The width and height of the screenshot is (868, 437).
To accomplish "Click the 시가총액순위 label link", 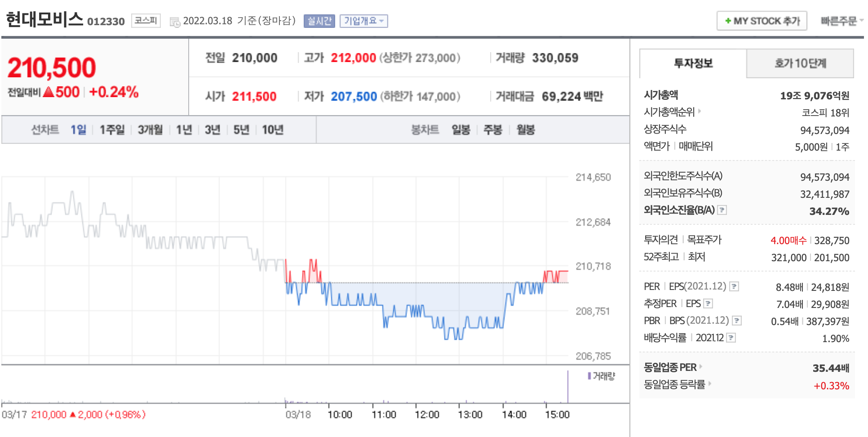I will pos(669,112).
